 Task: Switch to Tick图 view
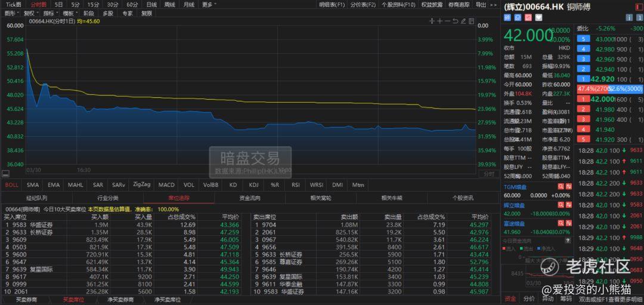(13, 5)
